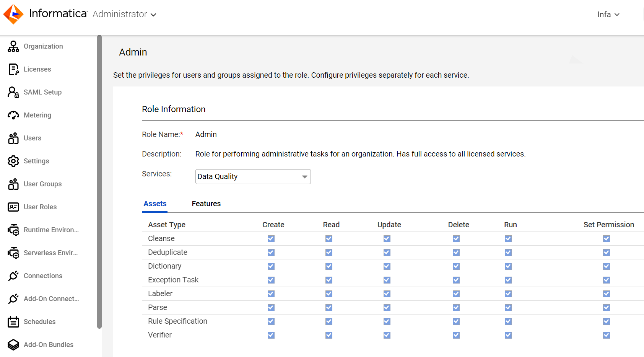
Task: Open the Services Data Quality dropdown
Action: tap(253, 176)
